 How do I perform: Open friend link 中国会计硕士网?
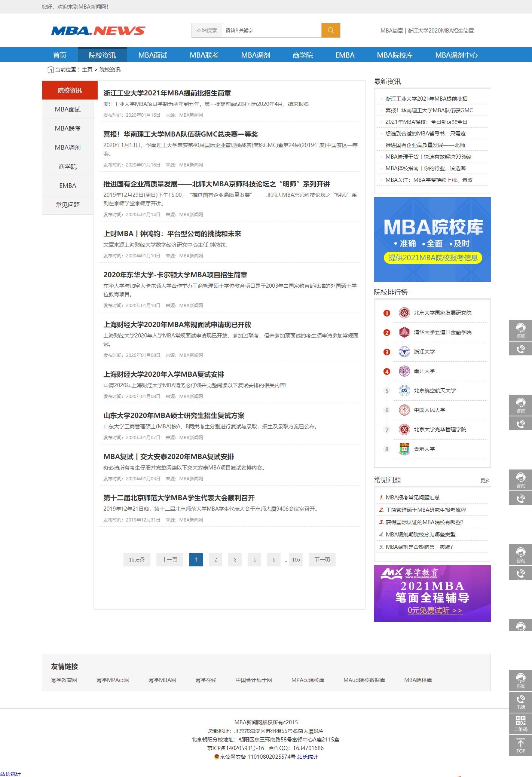click(x=254, y=680)
